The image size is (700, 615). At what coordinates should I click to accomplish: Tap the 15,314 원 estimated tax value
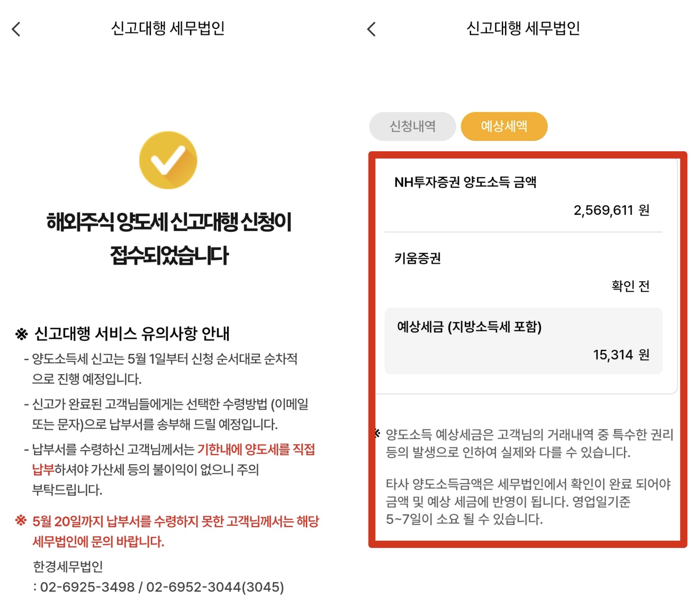[x=621, y=355]
